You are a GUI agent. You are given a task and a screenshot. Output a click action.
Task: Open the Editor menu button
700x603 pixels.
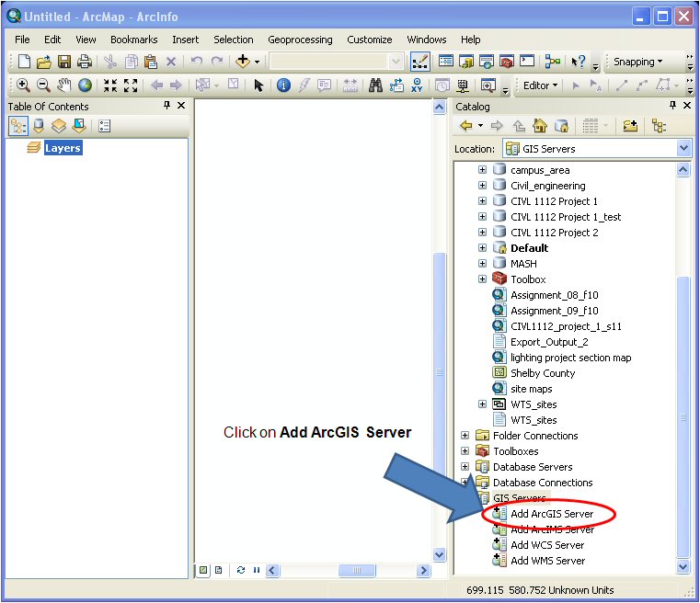pos(540,85)
